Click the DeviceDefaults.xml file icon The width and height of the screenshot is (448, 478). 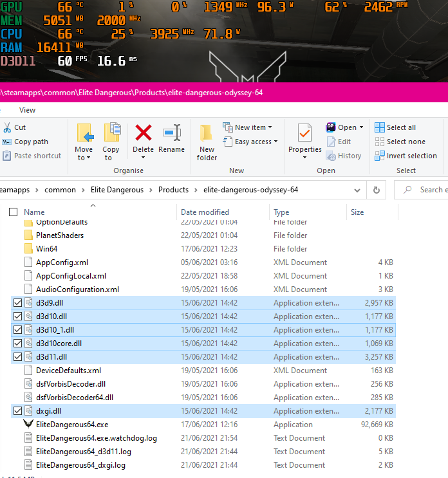(x=28, y=371)
